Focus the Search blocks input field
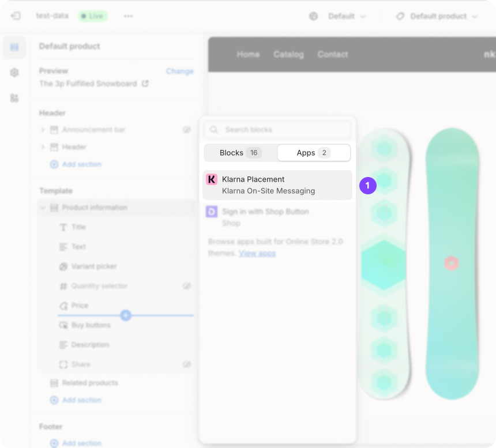The image size is (496, 448). click(277, 130)
